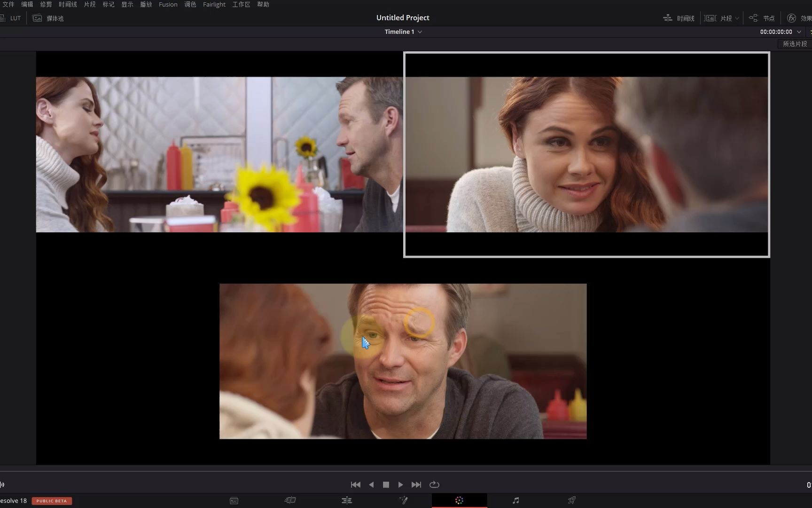The height and width of the screenshot is (508, 812).
Task: Open the 文件 (File) menu
Action: (8, 4)
